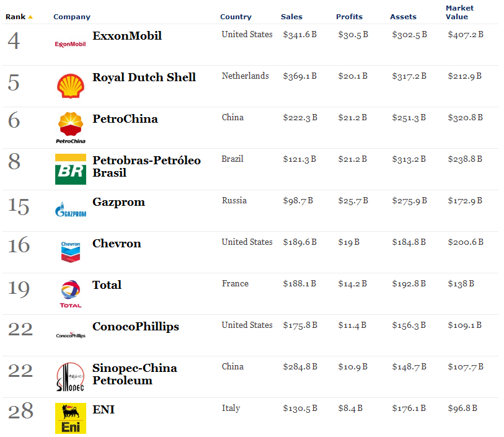Open the ExxonMobil company name link
The image size is (504, 437).
[x=127, y=36]
